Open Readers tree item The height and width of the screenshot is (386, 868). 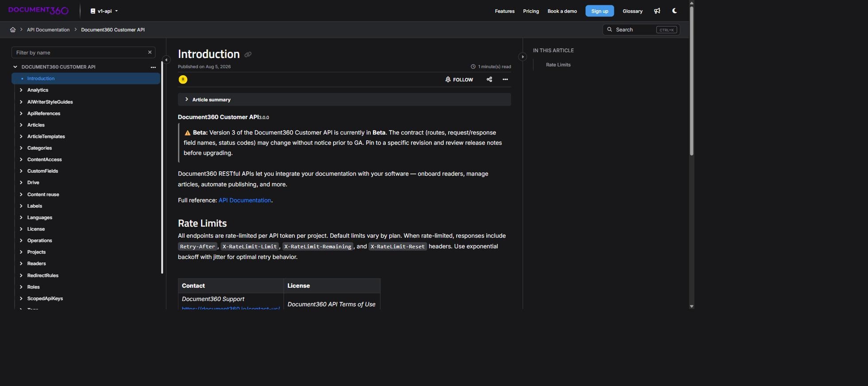tap(36, 263)
